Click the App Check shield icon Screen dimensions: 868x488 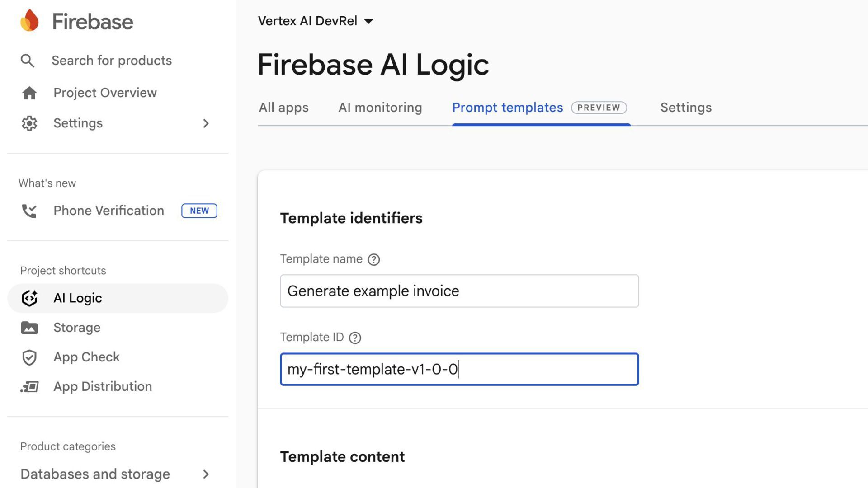point(29,357)
